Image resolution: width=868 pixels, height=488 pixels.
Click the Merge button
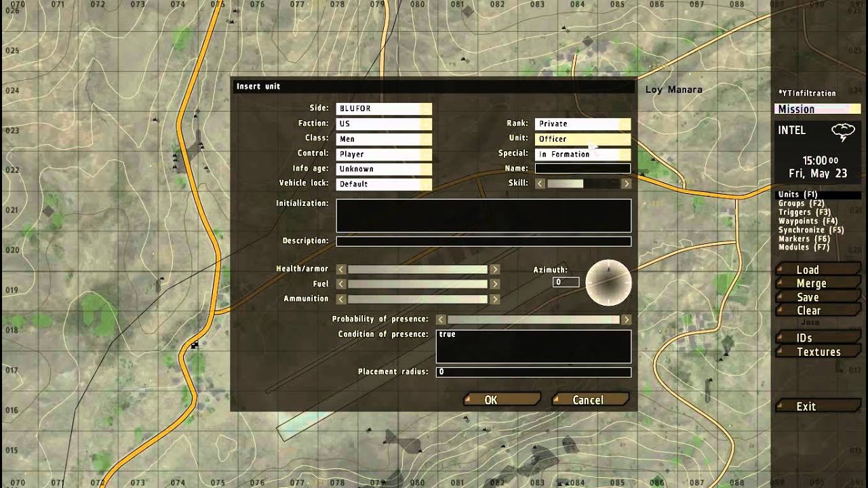tap(818, 283)
